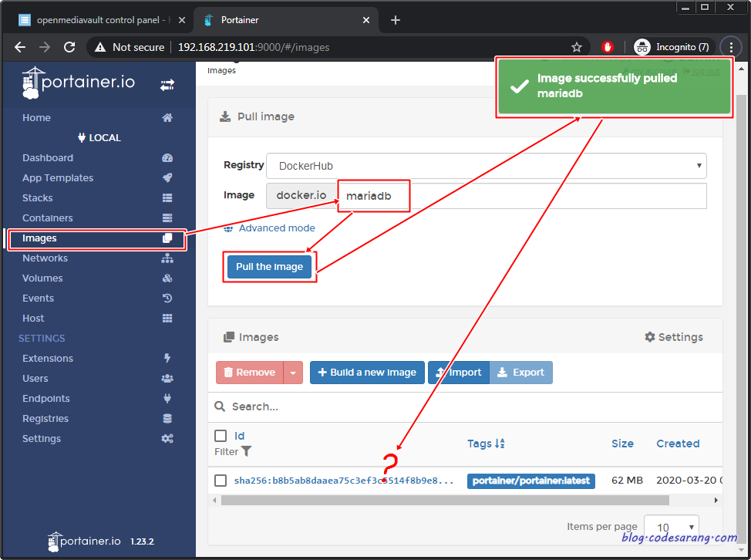751x560 pixels.
Task: Toggle the sidebar with the arrows icon
Action: [x=167, y=86]
